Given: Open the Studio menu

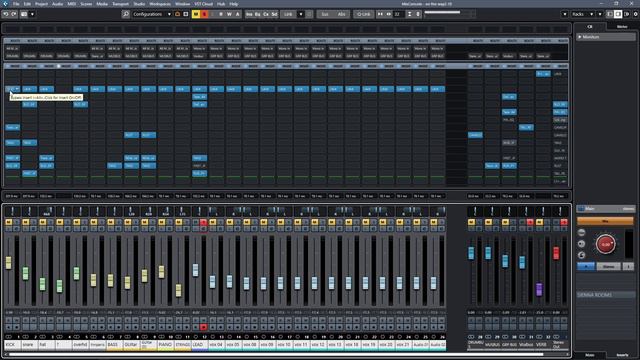Looking at the screenshot, I should [139, 4].
